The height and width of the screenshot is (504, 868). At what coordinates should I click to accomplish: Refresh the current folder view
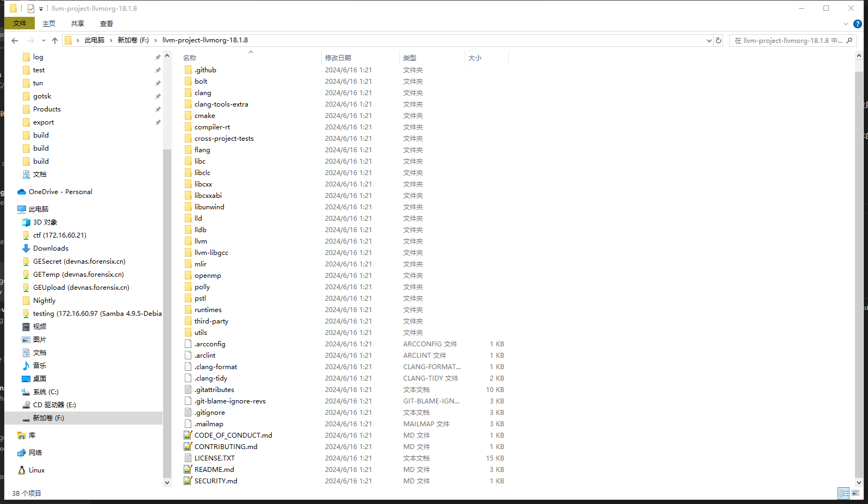coord(719,41)
